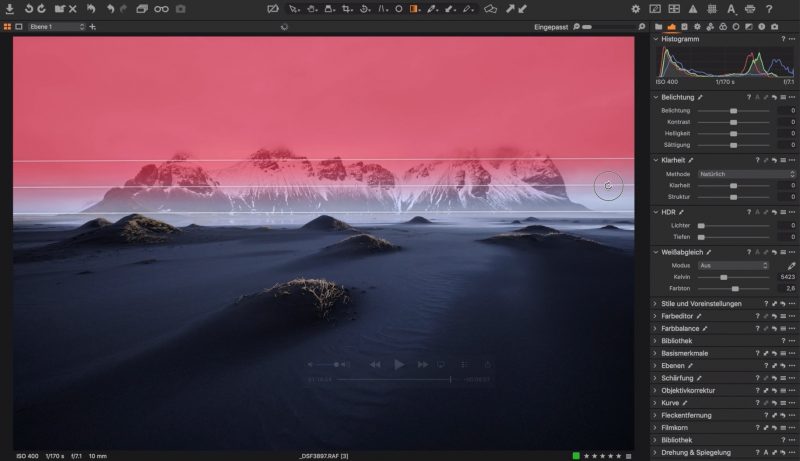Click the Import images icon

8,9
